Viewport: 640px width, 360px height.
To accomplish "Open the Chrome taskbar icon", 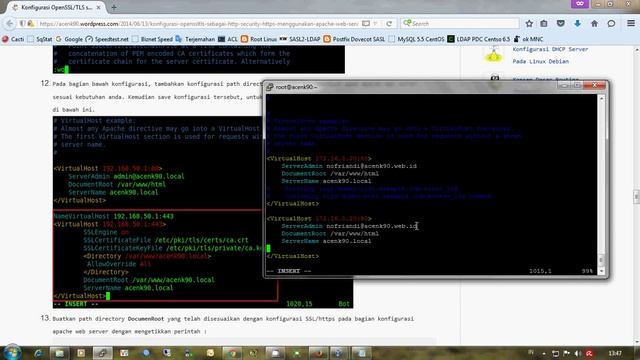I will [x=232, y=353].
